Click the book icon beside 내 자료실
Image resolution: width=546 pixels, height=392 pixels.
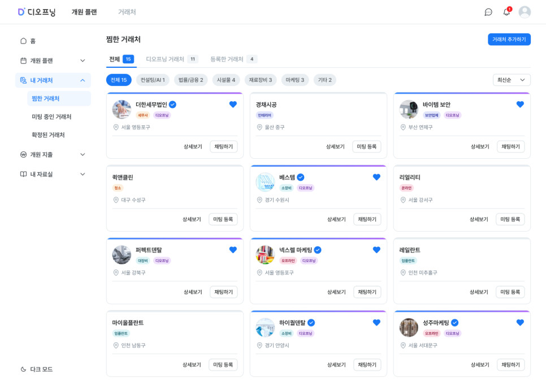pos(23,174)
